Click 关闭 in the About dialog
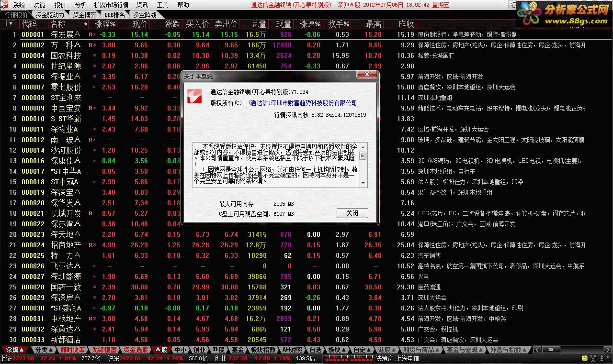This screenshot has width=613, height=364. (352, 213)
